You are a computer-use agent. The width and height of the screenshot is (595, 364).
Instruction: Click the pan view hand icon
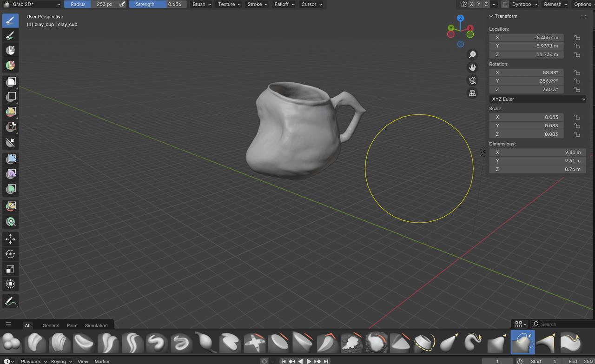[472, 67]
